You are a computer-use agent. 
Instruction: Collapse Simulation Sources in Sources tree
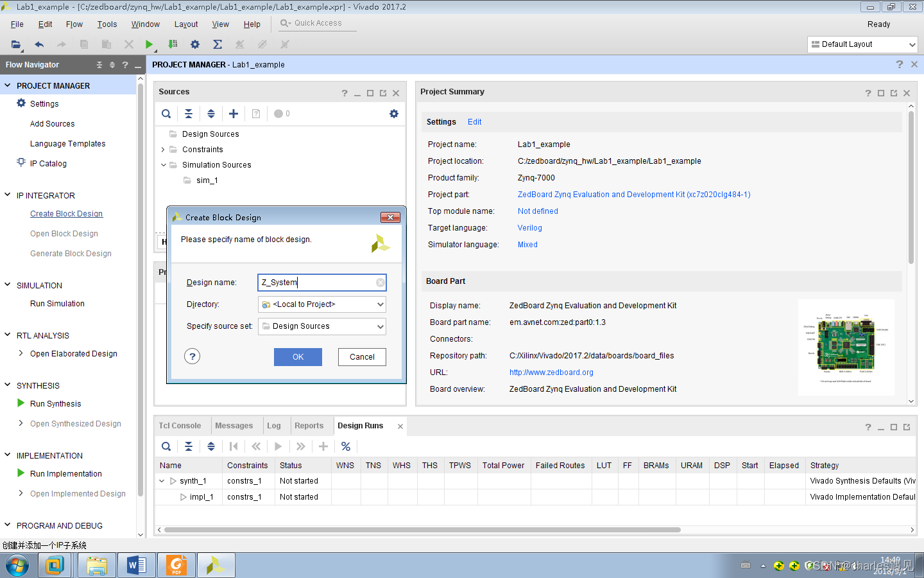[163, 165]
